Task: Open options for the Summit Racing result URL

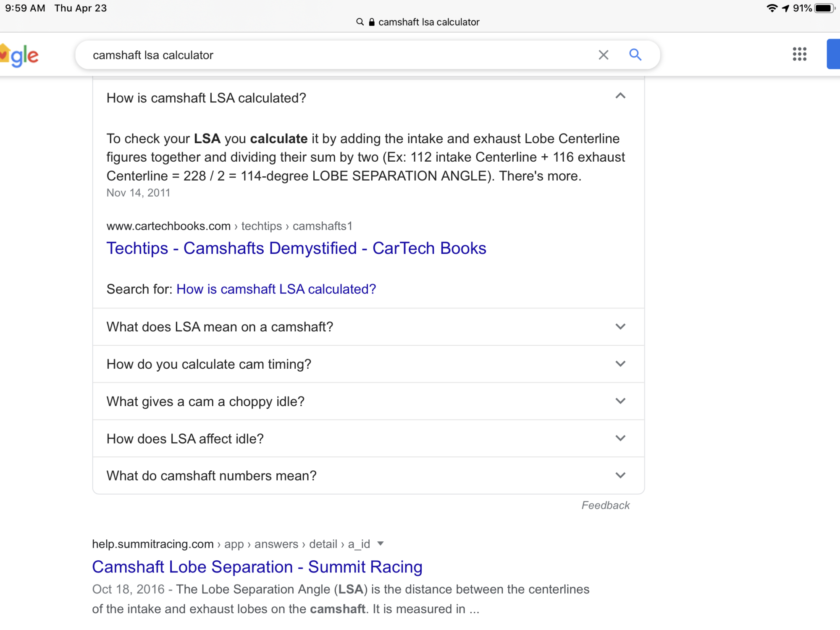Action: pyautogui.click(x=381, y=544)
